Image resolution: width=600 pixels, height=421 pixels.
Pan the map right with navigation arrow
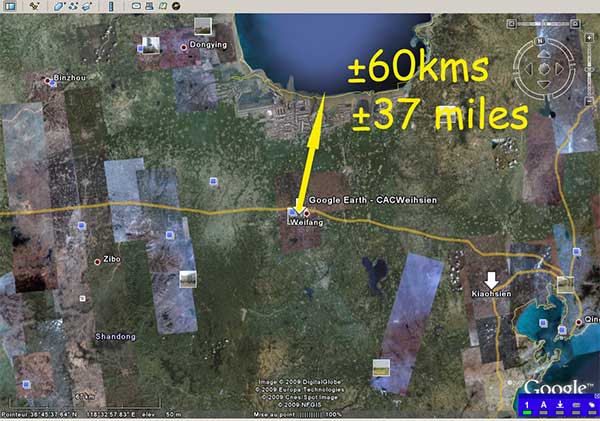pyautogui.click(x=560, y=69)
